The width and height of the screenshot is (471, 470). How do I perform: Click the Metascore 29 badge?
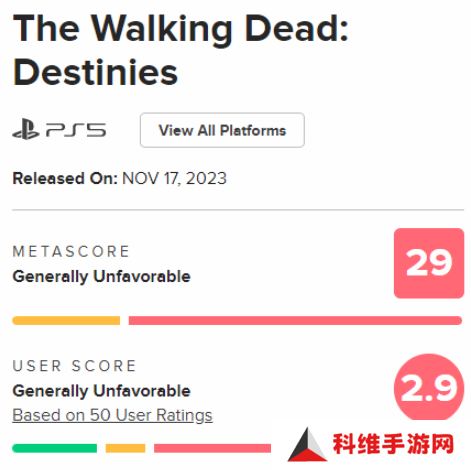click(x=429, y=263)
